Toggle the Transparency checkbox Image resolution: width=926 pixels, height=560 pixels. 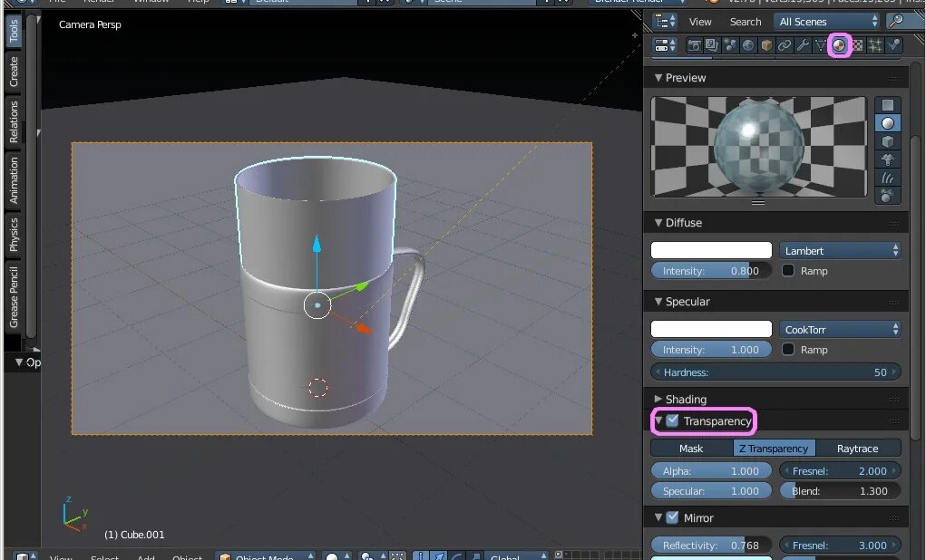pyautogui.click(x=672, y=420)
